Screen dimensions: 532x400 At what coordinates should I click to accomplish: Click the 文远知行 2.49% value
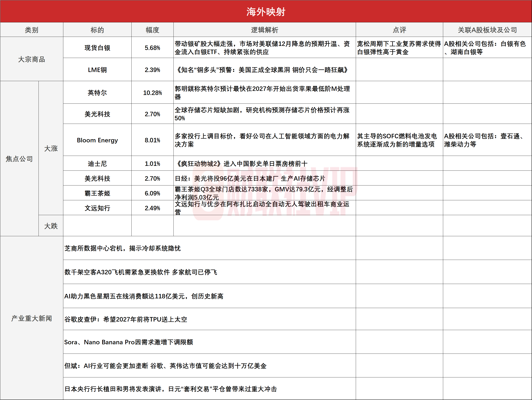tap(152, 208)
